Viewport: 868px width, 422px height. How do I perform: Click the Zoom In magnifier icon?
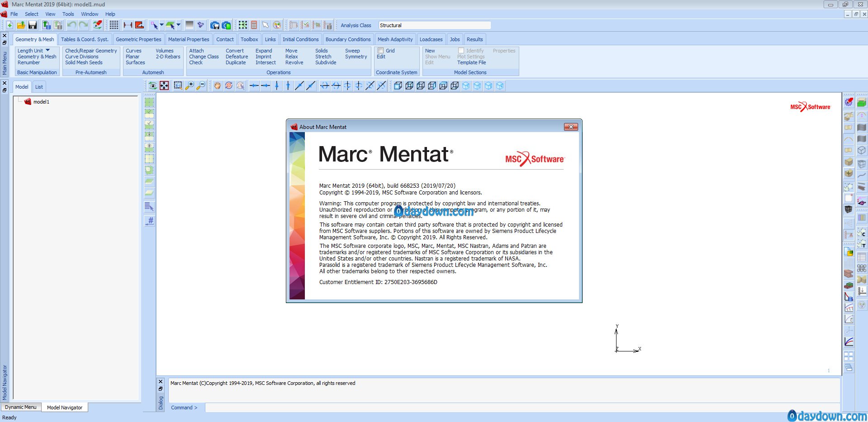pyautogui.click(x=190, y=85)
